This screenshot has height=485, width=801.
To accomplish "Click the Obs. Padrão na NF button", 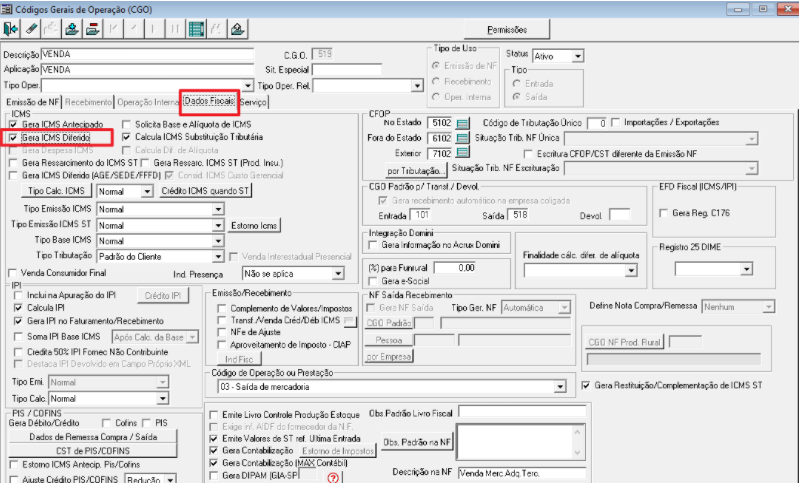I will click(417, 443).
